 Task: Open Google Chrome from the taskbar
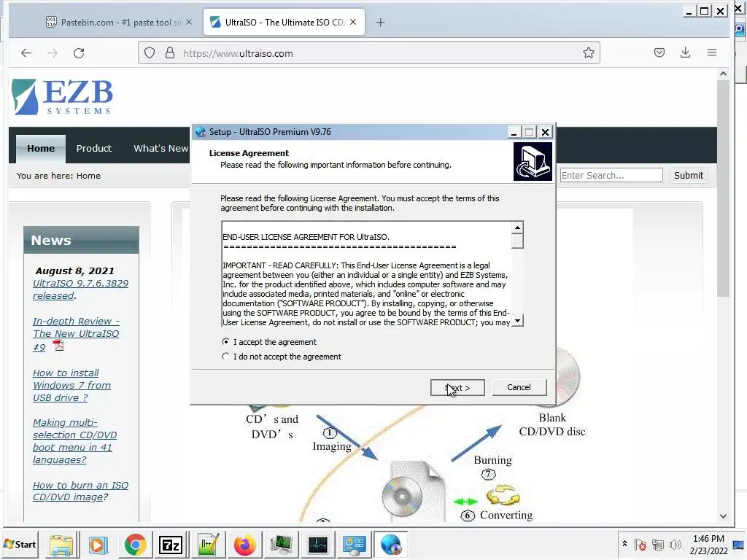pyautogui.click(x=135, y=544)
